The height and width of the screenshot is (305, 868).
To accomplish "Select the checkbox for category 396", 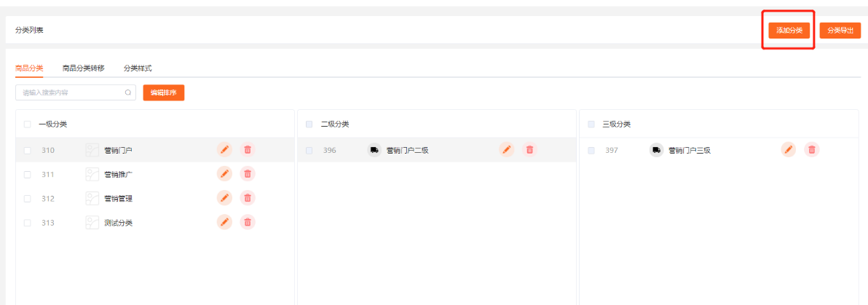I will click(x=309, y=151).
